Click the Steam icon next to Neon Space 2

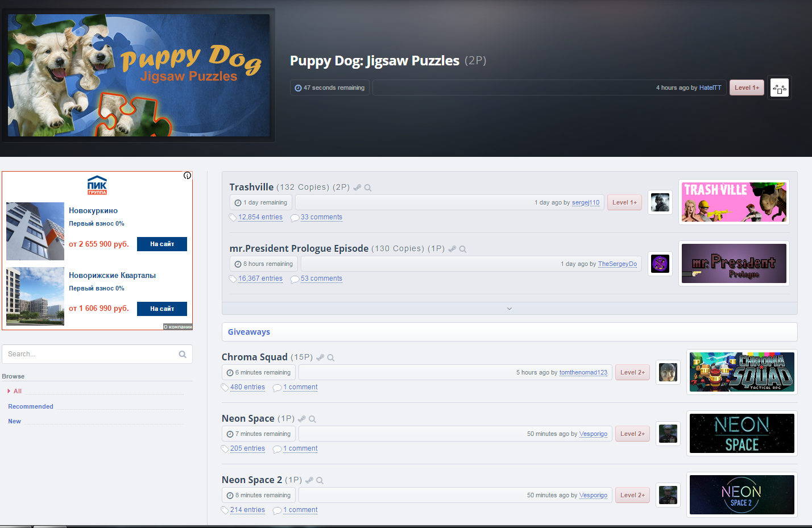[x=309, y=480]
